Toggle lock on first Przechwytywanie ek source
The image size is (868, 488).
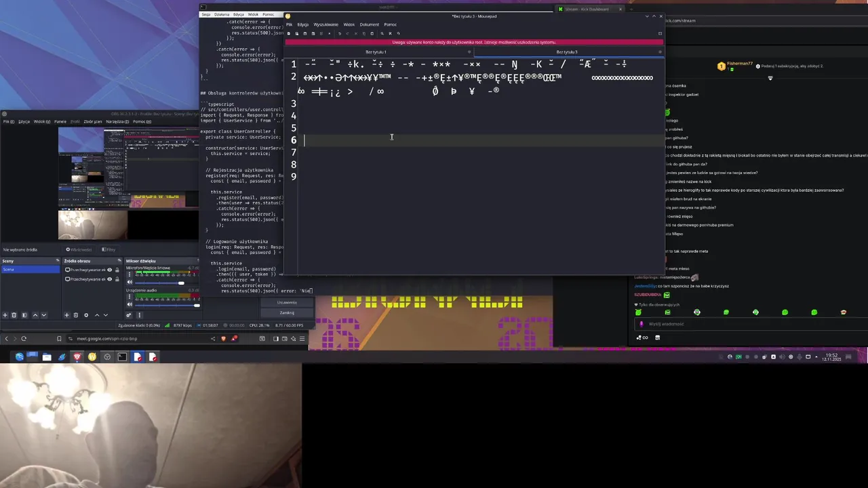point(117,270)
